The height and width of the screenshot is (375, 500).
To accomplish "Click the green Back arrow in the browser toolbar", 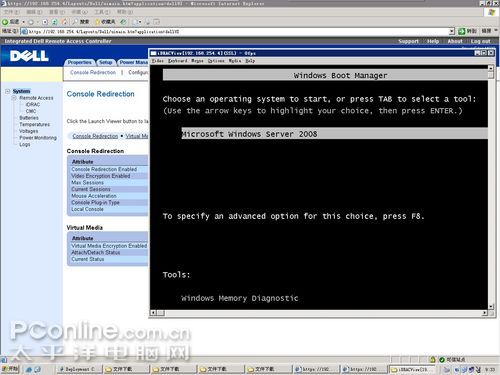I will pyautogui.click(x=5, y=22).
